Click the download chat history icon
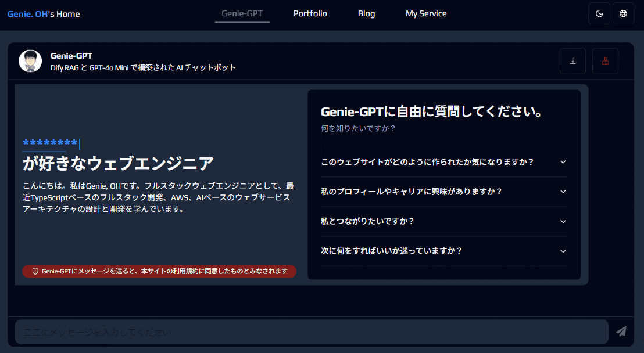The width and height of the screenshot is (644, 353). click(x=573, y=61)
